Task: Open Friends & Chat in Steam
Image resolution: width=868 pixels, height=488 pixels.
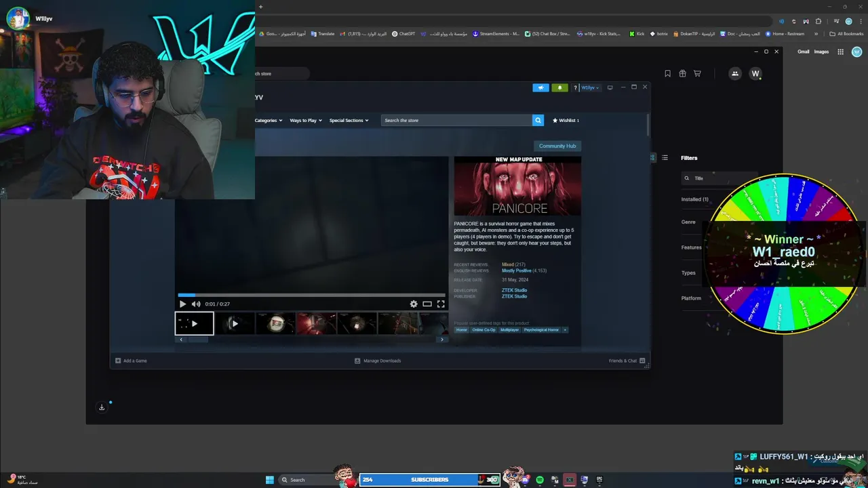Action: tap(627, 361)
